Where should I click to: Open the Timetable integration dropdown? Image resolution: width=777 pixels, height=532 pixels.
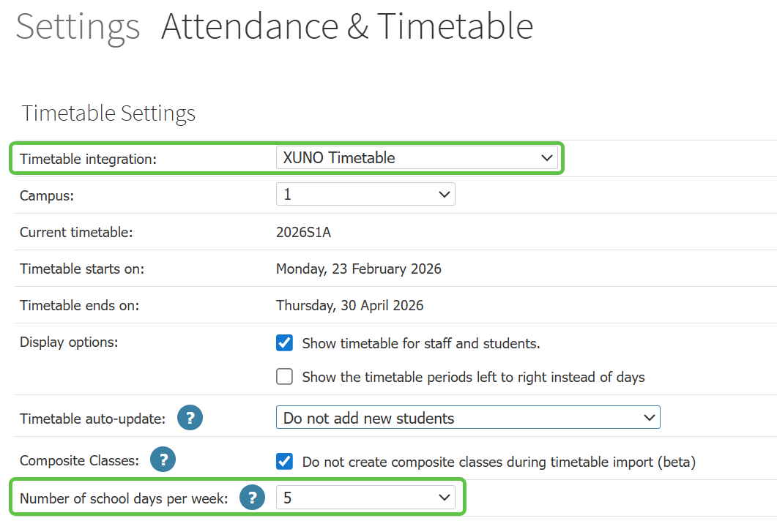[416, 157]
